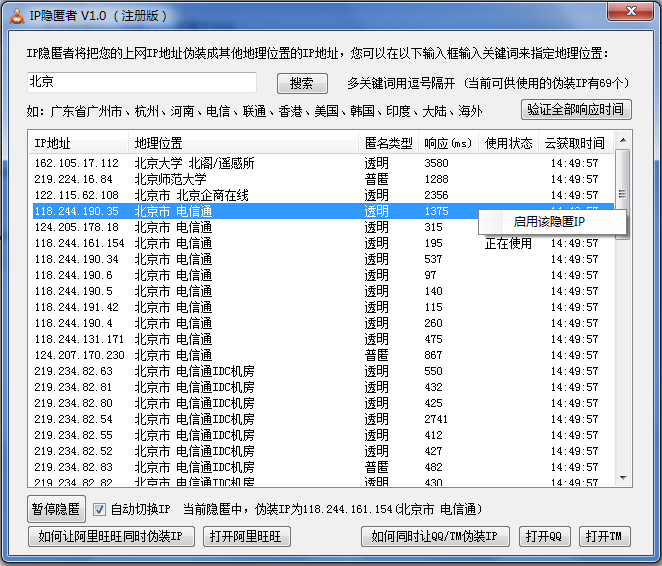
Task: Click the keyword input field containing 北京
Action: point(142,82)
